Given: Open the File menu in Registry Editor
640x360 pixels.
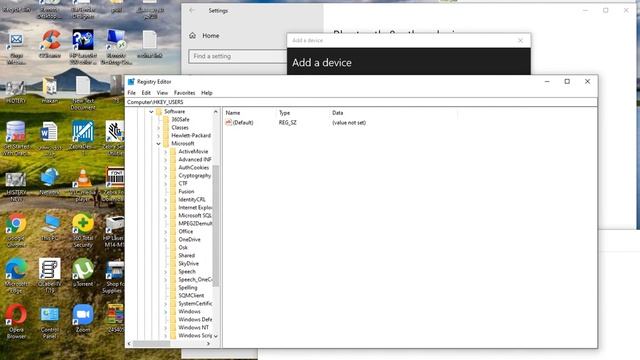Looking at the screenshot, I should point(131,93).
